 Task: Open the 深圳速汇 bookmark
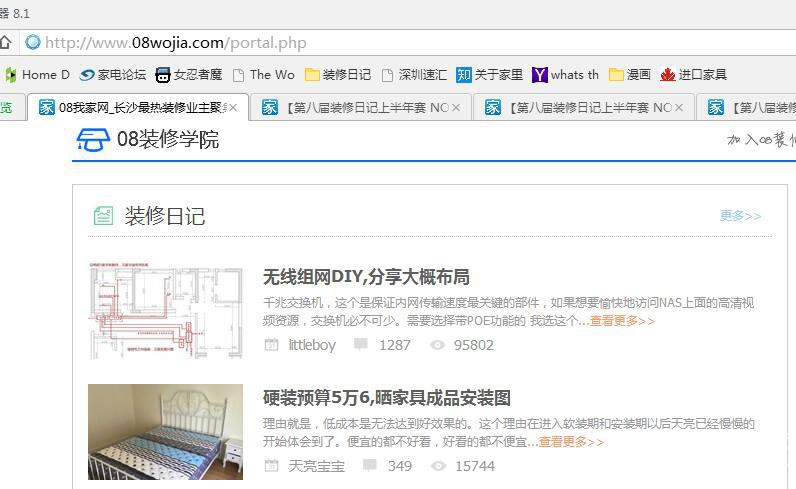coord(414,74)
